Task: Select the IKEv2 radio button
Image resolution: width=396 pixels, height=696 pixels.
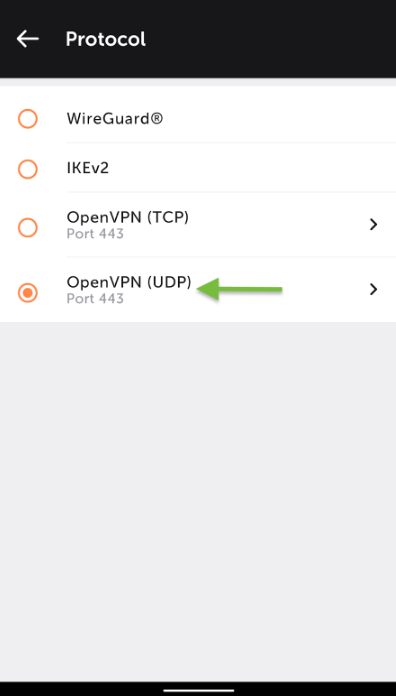Action: (28, 169)
